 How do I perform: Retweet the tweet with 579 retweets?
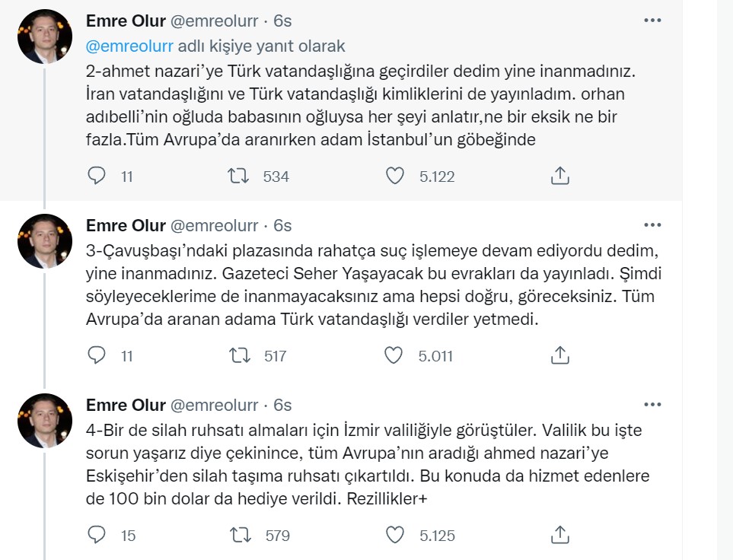click(x=241, y=535)
